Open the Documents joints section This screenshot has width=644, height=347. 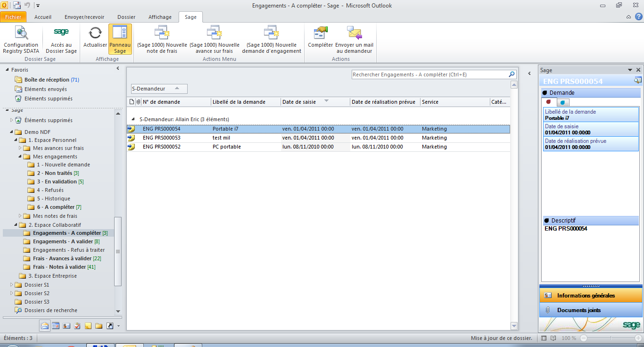point(591,310)
